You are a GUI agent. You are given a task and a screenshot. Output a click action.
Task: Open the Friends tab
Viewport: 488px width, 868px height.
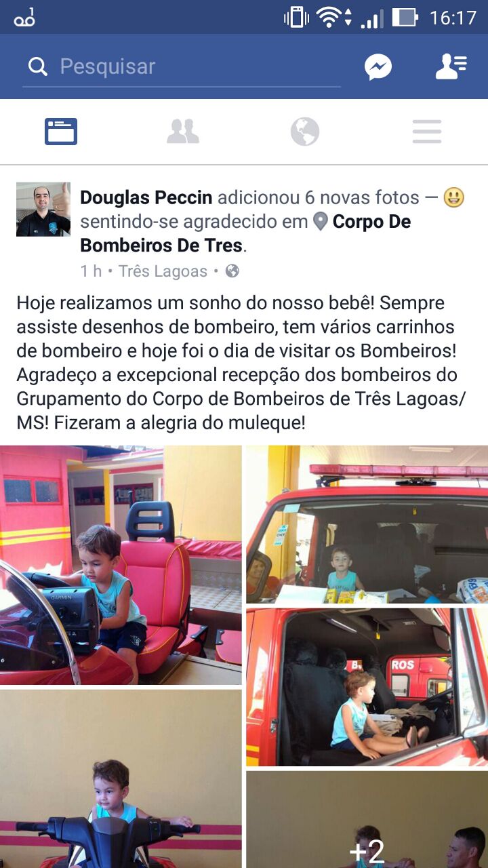[183, 132]
